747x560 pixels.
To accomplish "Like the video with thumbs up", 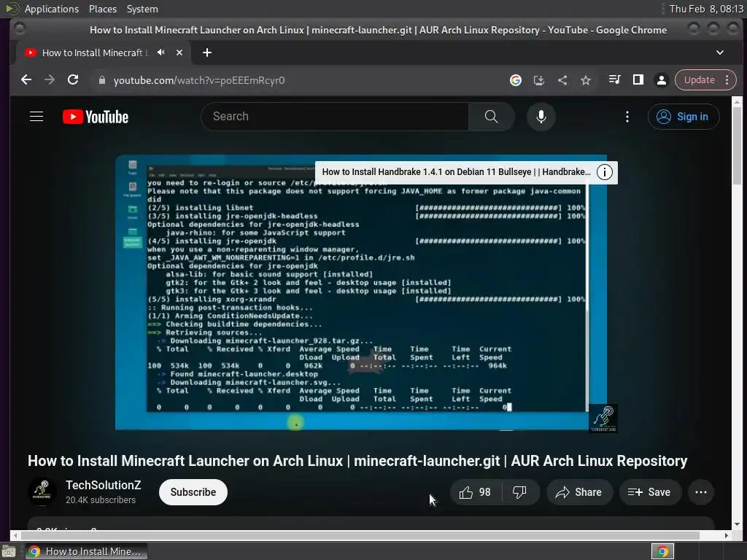I will point(475,492).
